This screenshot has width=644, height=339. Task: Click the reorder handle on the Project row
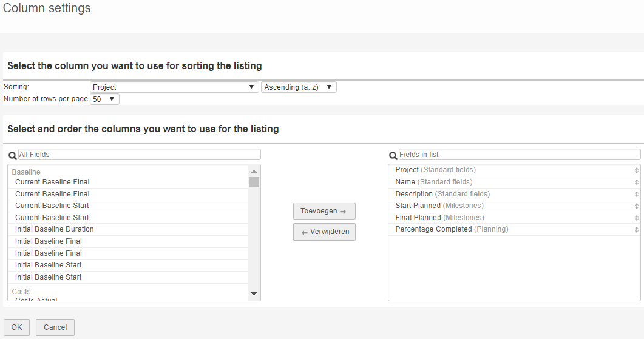point(636,170)
